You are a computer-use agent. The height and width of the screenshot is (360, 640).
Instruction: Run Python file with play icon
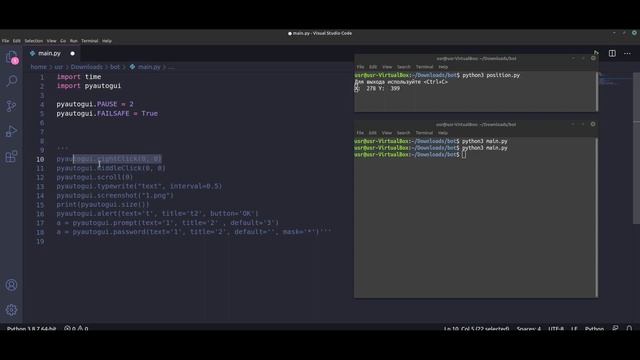pos(596,53)
